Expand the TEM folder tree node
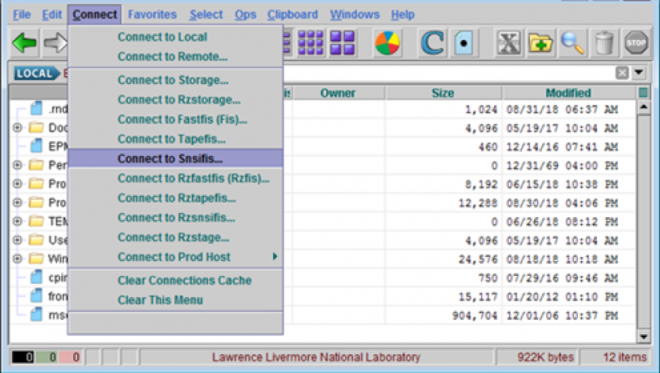 point(17,221)
